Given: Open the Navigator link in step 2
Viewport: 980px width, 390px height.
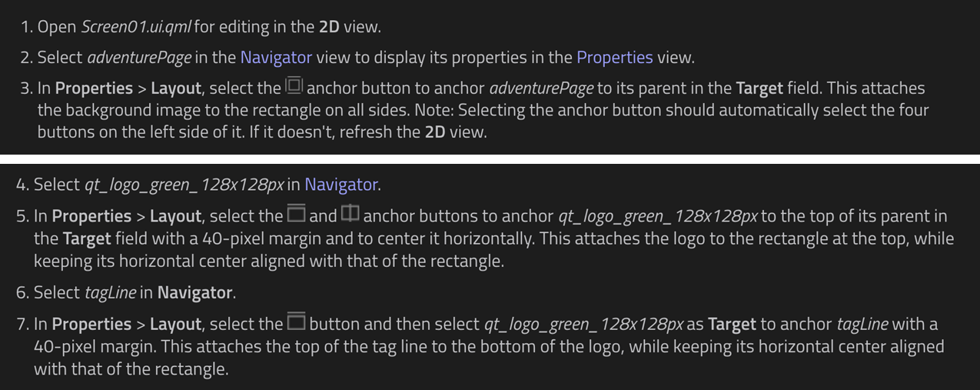Looking at the screenshot, I should [276, 57].
